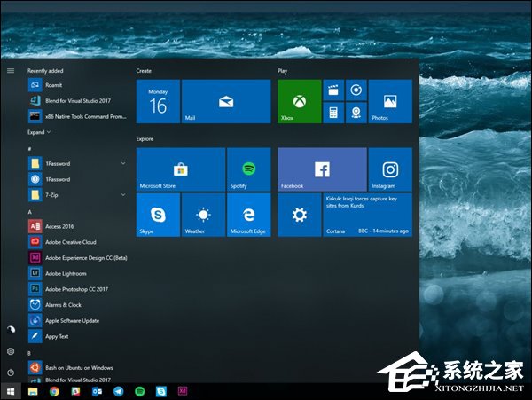Open the Roamit app
This screenshot has width=532, height=400.
[77, 85]
